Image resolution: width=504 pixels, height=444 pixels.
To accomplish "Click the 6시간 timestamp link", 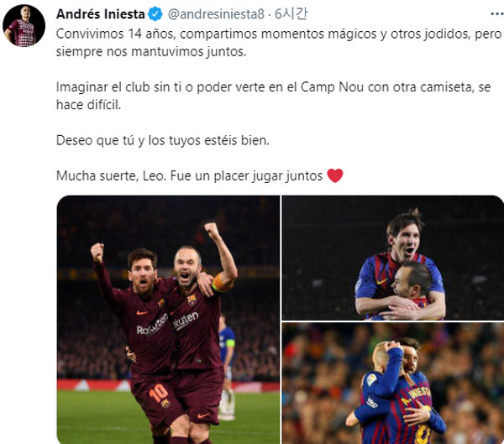I will (291, 13).
